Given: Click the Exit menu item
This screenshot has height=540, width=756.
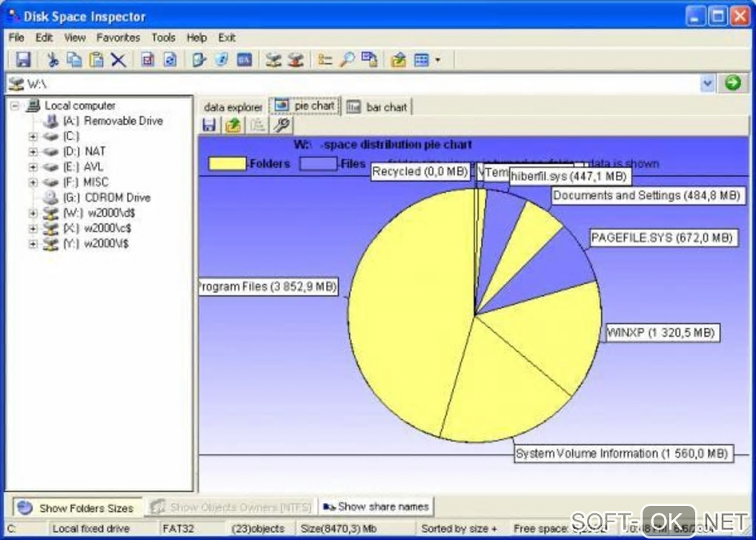Looking at the screenshot, I should click(227, 38).
